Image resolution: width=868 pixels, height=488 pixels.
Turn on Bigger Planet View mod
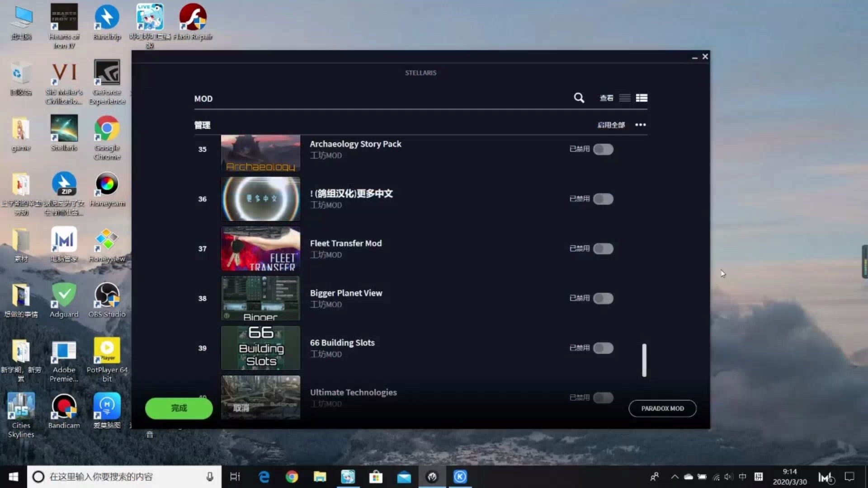pyautogui.click(x=603, y=298)
